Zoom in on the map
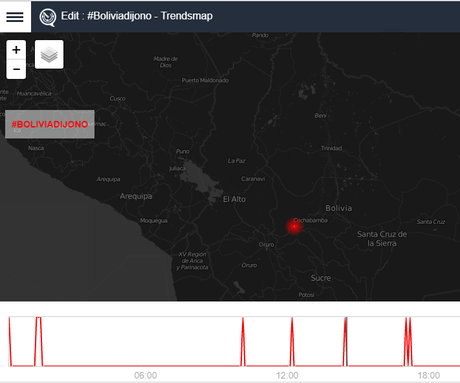 16,50
